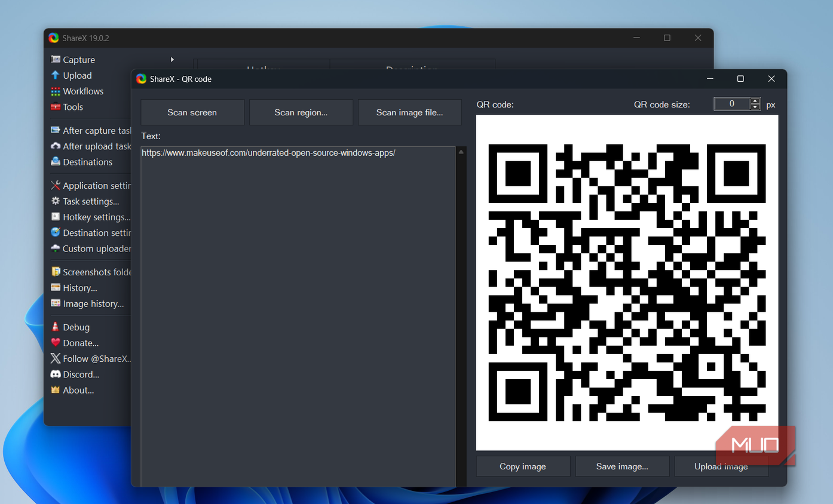
Task: Click the Task settings gear icon
Action: click(56, 201)
